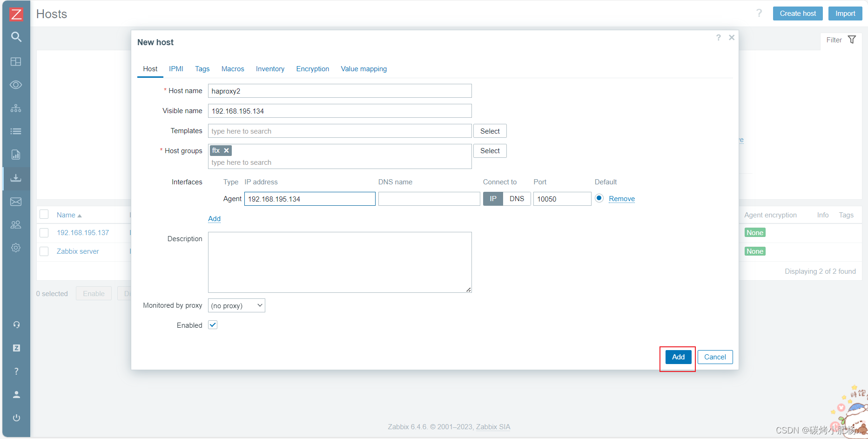868x439 pixels.
Task: Open the Administration gear icon
Action: 16,248
